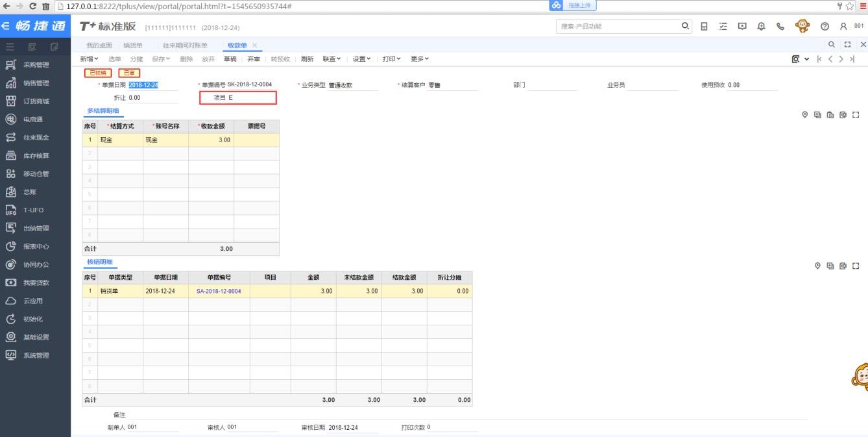Open the 打印 dropdown menu
The image size is (868, 437).
click(391, 59)
